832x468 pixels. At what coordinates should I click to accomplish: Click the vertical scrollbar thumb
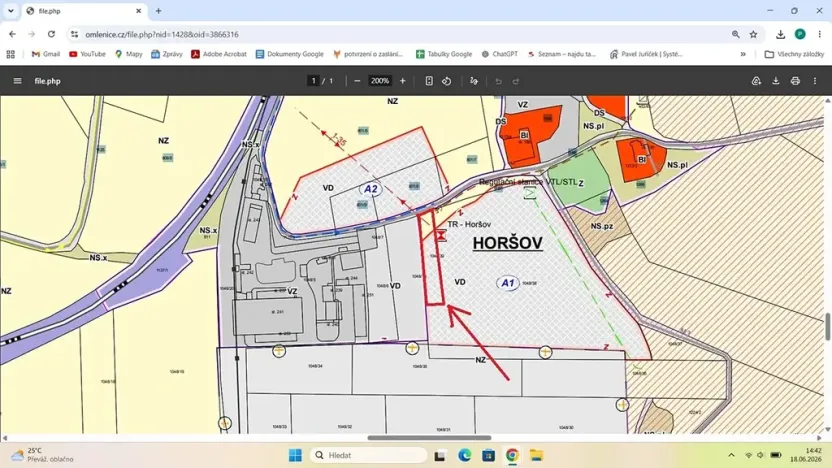click(x=827, y=326)
